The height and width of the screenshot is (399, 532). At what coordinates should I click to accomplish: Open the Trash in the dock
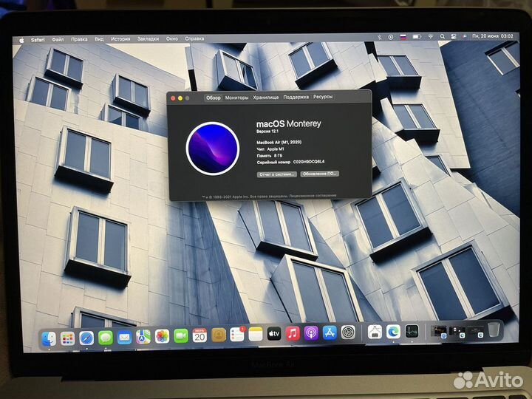[494, 329]
